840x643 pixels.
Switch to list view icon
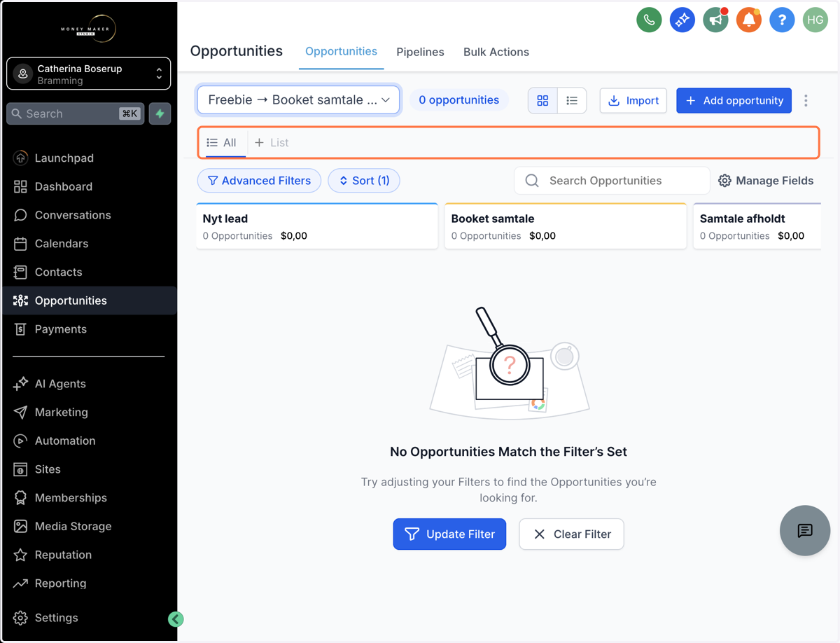572,101
